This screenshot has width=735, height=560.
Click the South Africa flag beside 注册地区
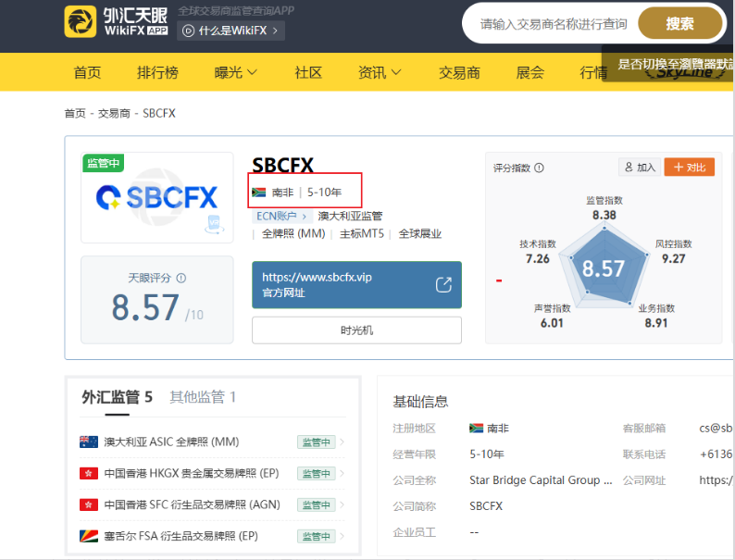(476, 428)
